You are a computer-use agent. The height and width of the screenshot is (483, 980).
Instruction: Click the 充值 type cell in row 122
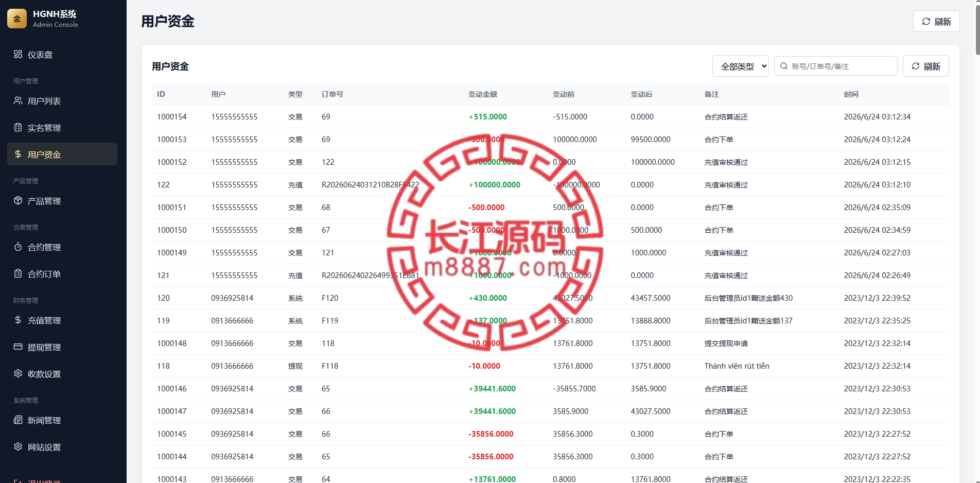[295, 185]
